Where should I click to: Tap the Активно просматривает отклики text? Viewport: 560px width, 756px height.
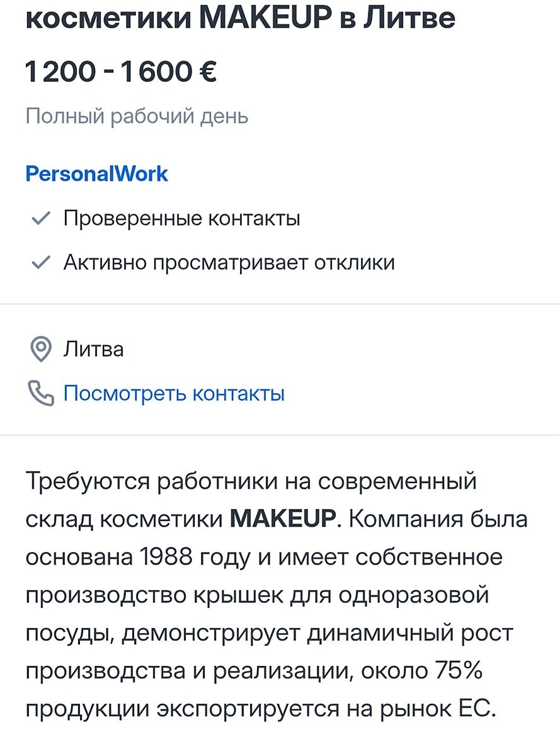229,262
